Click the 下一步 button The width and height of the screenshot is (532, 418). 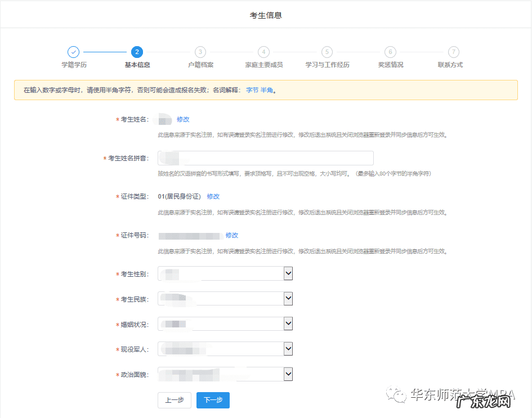coord(213,400)
